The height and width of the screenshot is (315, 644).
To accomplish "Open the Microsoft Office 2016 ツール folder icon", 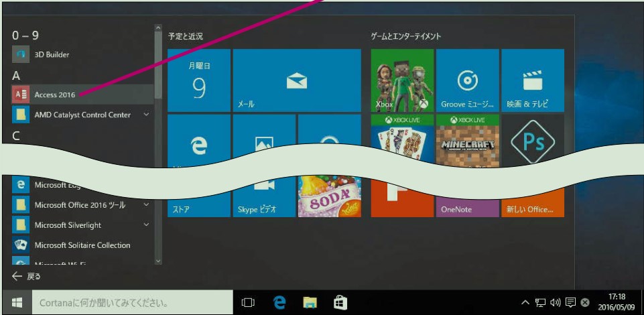I will click(x=20, y=204).
